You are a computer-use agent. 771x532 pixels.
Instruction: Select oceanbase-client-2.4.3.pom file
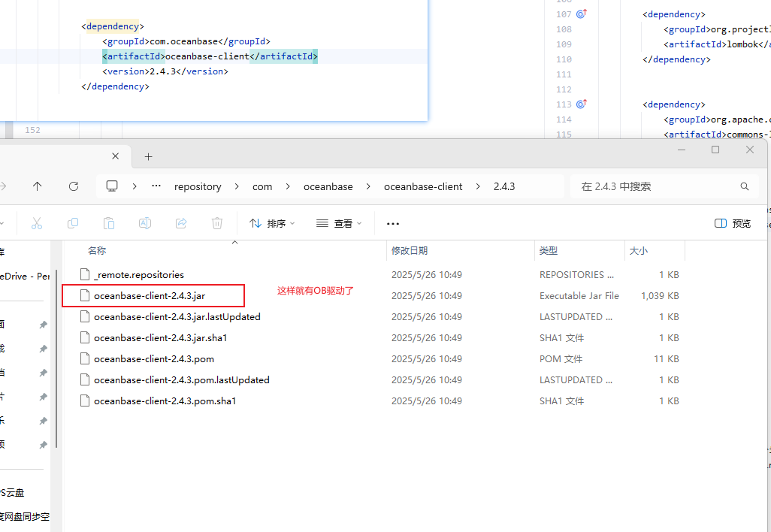tap(154, 359)
